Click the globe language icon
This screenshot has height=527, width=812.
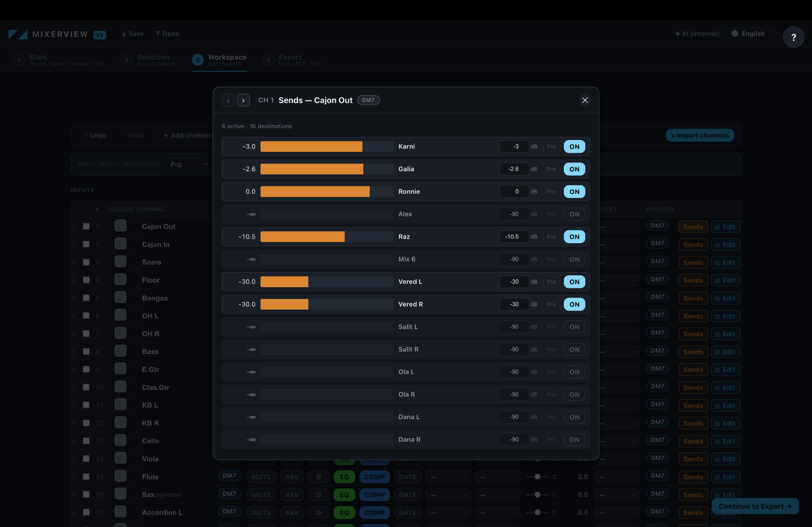click(735, 34)
